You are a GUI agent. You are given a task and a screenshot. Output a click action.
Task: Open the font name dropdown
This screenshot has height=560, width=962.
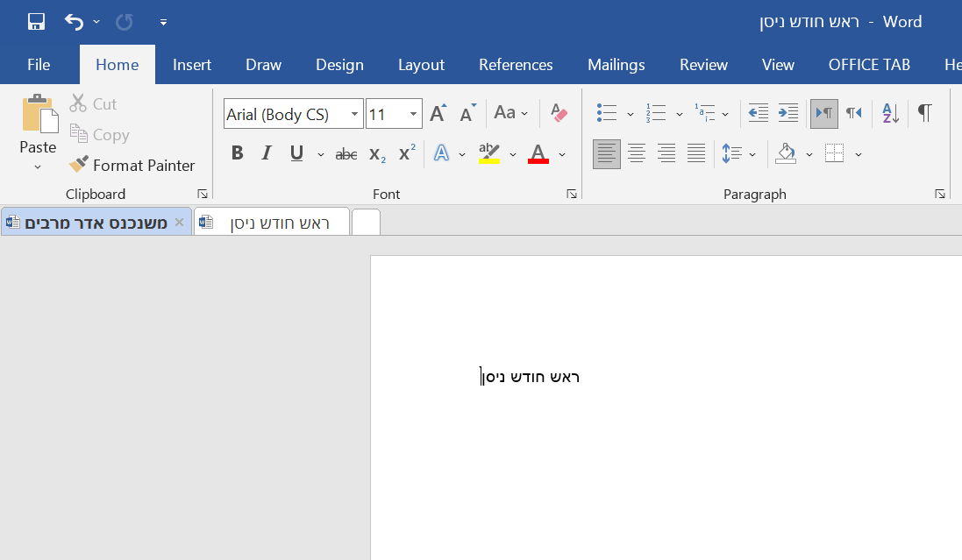click(355, 114)
